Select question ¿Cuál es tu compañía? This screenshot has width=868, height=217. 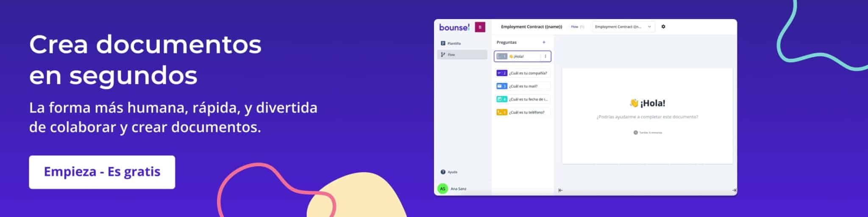pyautogui.click(x=527, y=73)
